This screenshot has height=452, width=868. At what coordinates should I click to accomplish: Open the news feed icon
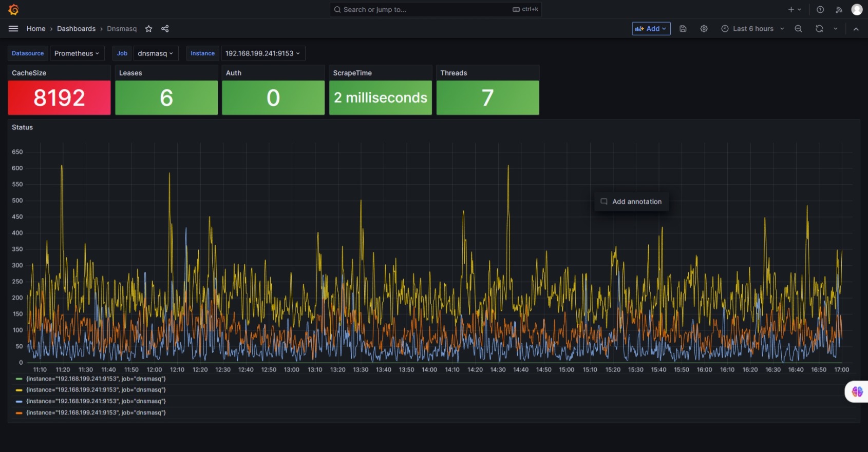click(839, 10)
